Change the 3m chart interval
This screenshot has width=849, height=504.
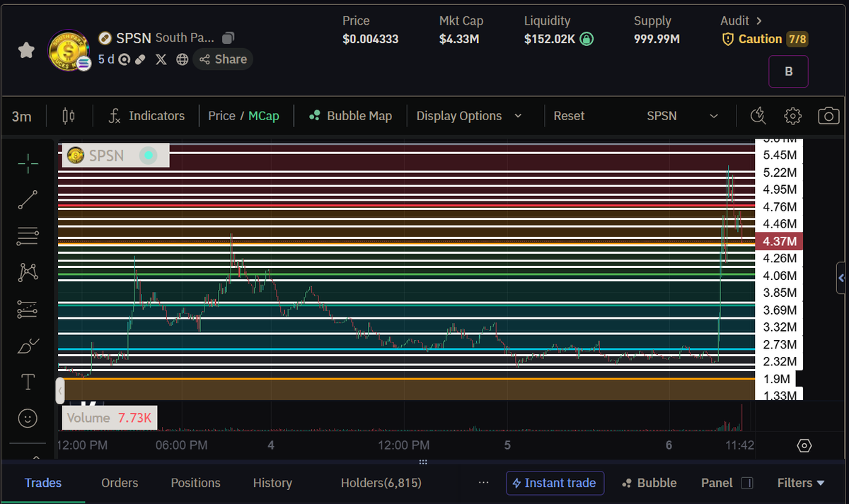(x=22, y=116)
